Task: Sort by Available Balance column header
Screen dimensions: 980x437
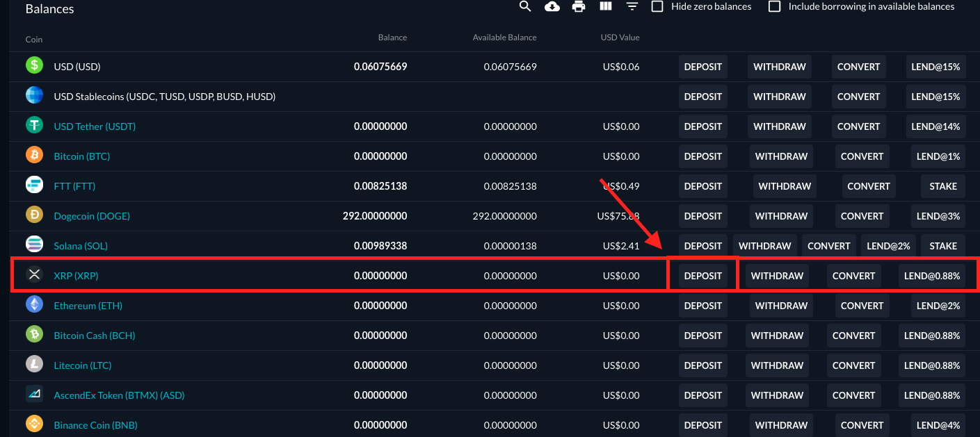Action: coord(504,38)
